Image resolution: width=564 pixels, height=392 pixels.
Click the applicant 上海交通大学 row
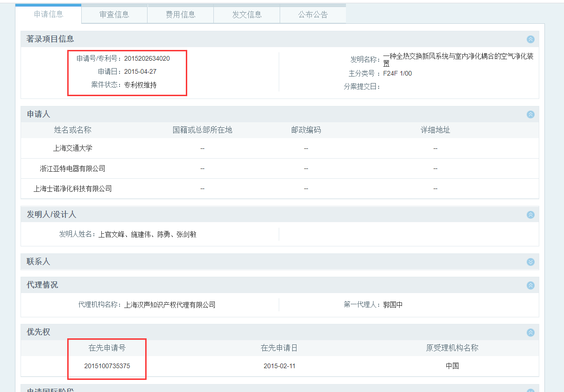point(73,148)
